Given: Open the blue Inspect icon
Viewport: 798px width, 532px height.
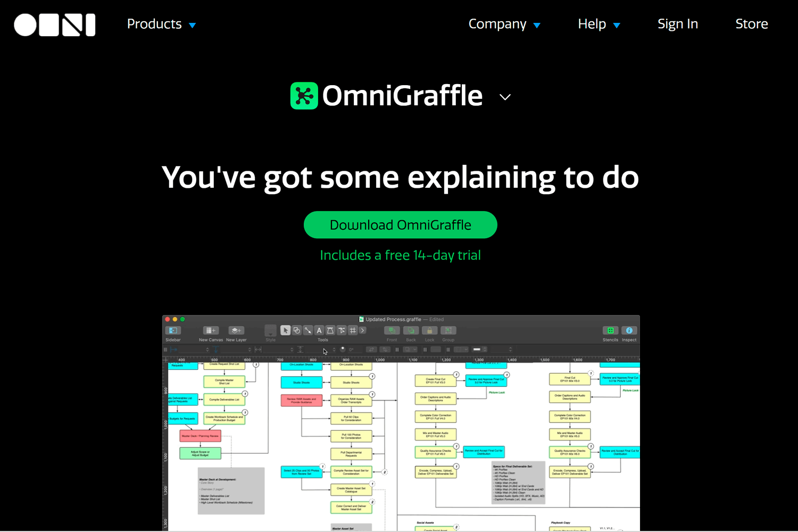Looking at the screenshot, I should coord(629,330).
